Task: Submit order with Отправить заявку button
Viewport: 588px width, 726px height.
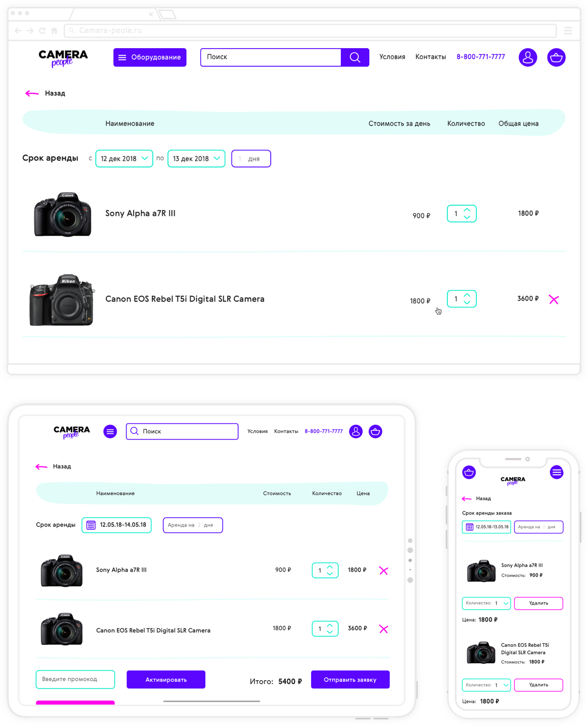Action: 350,680
